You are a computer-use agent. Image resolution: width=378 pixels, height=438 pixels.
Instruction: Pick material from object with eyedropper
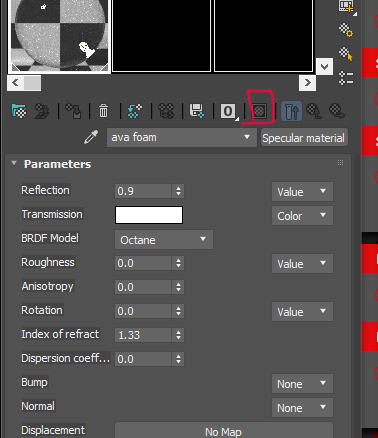click(91, 137)
